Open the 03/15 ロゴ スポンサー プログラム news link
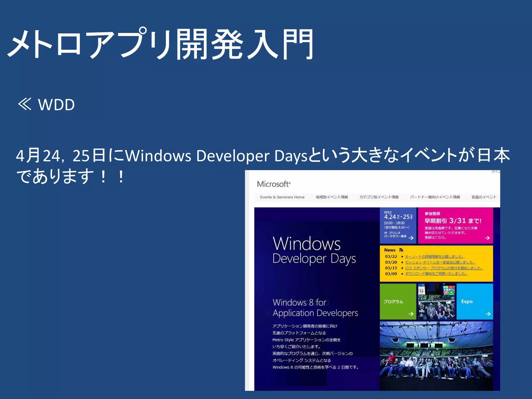 [x=444, y=268]
